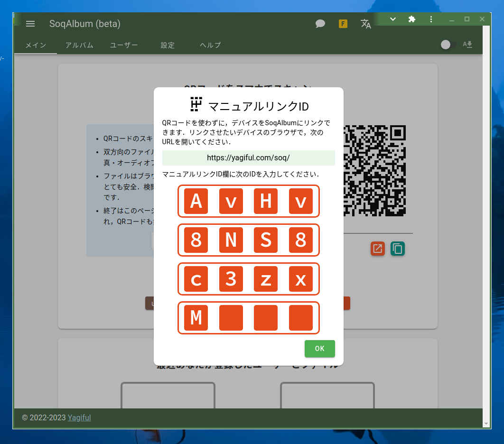This screenshot has width=504, height=444.
Task: Click the font download icon near the toggle
Action: 467,43
